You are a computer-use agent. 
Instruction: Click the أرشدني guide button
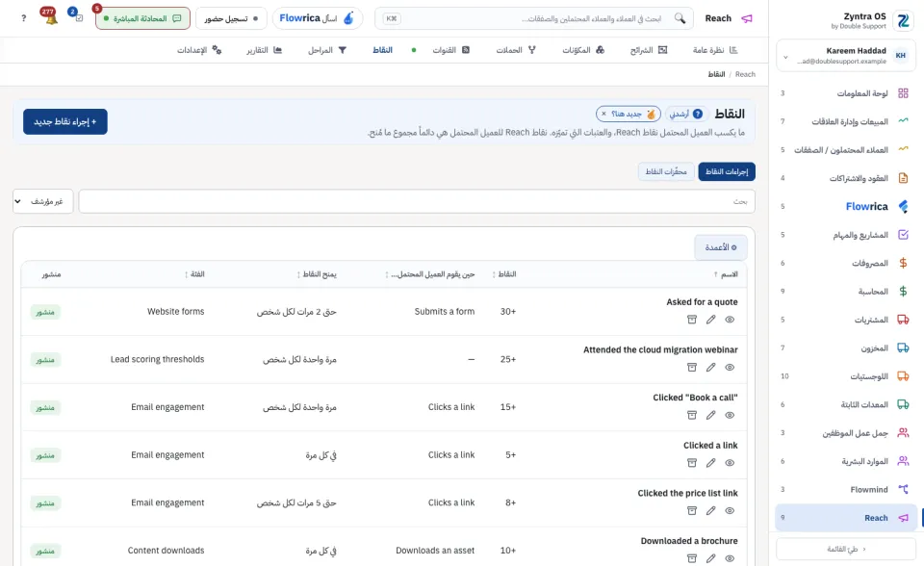(686, 114)
